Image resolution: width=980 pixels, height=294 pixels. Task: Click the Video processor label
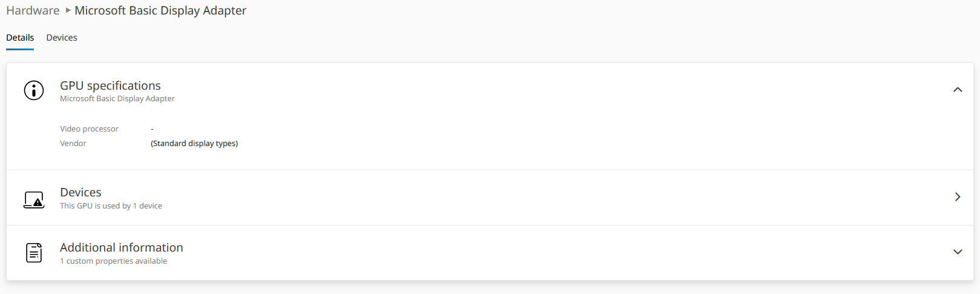89,129
